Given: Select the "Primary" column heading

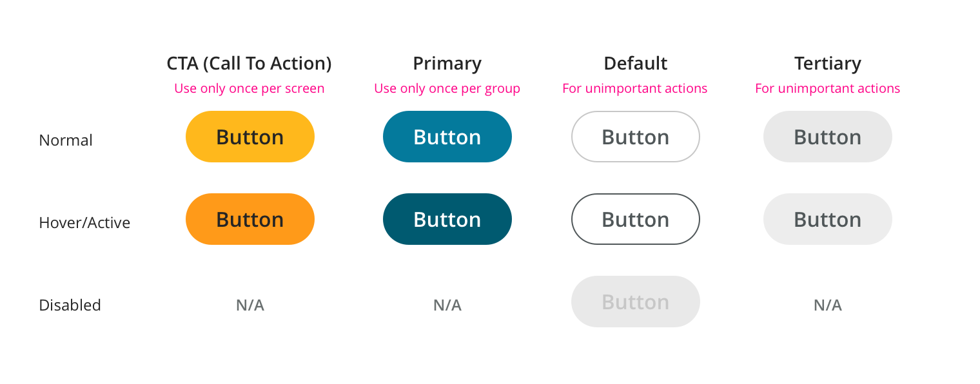Looking at the screenshot, I should (x=447, y=63).
